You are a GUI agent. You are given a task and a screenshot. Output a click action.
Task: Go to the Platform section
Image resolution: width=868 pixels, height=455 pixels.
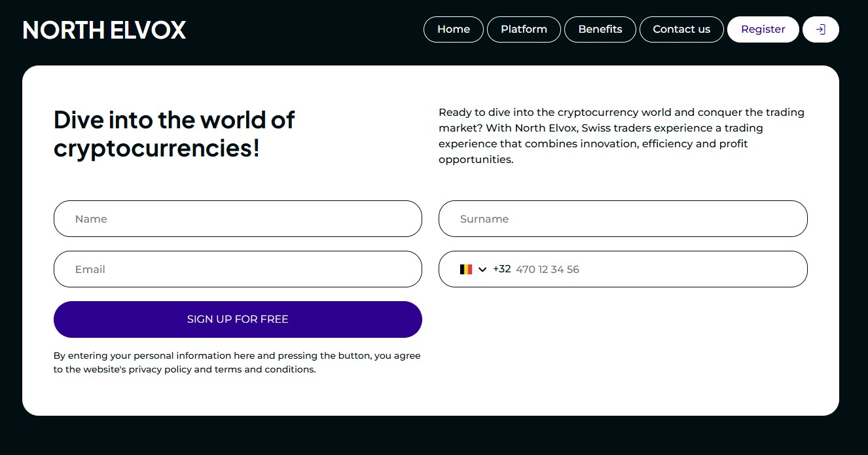click(x=524, y=29)
